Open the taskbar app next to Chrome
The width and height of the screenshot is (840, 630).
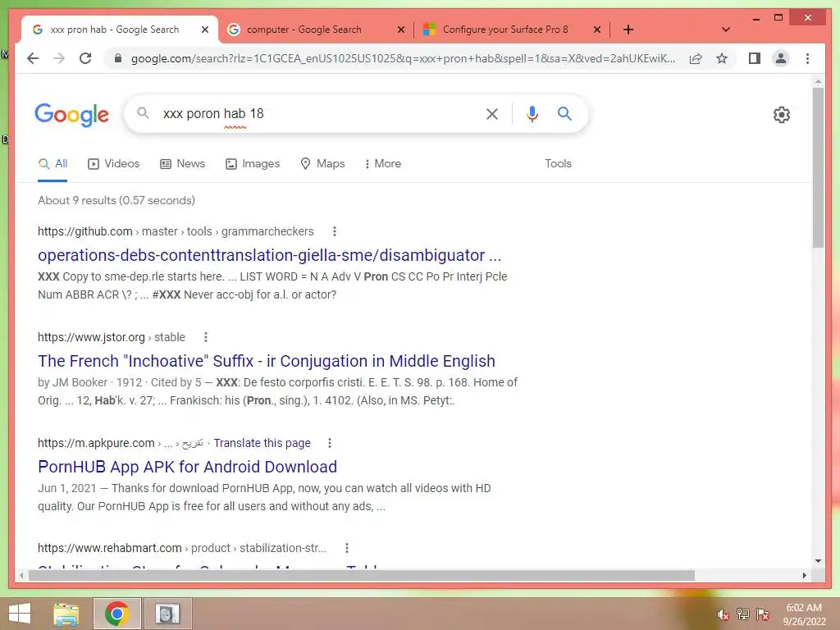point(167,614)
